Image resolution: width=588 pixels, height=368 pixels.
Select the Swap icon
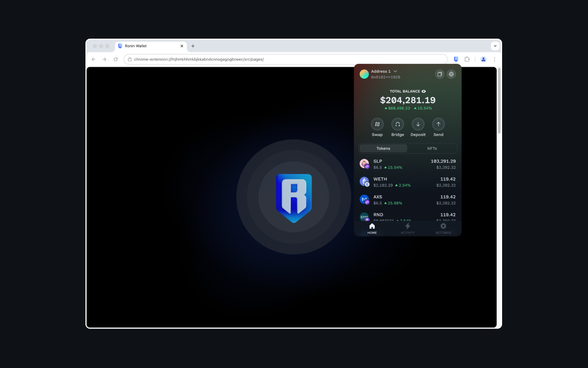tap(377, 124)
